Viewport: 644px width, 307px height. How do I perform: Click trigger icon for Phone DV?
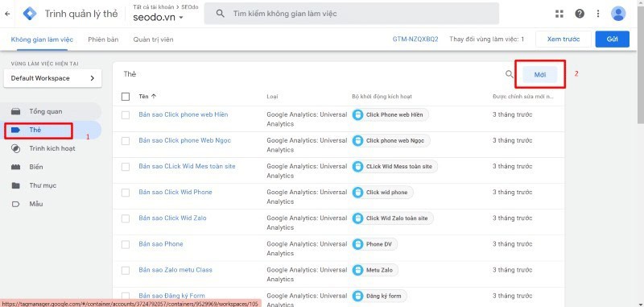(x=357, y=244)
